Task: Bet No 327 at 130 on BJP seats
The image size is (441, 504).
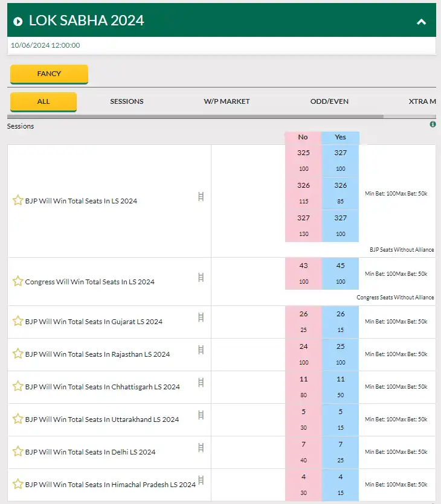Action: [303, 226]
